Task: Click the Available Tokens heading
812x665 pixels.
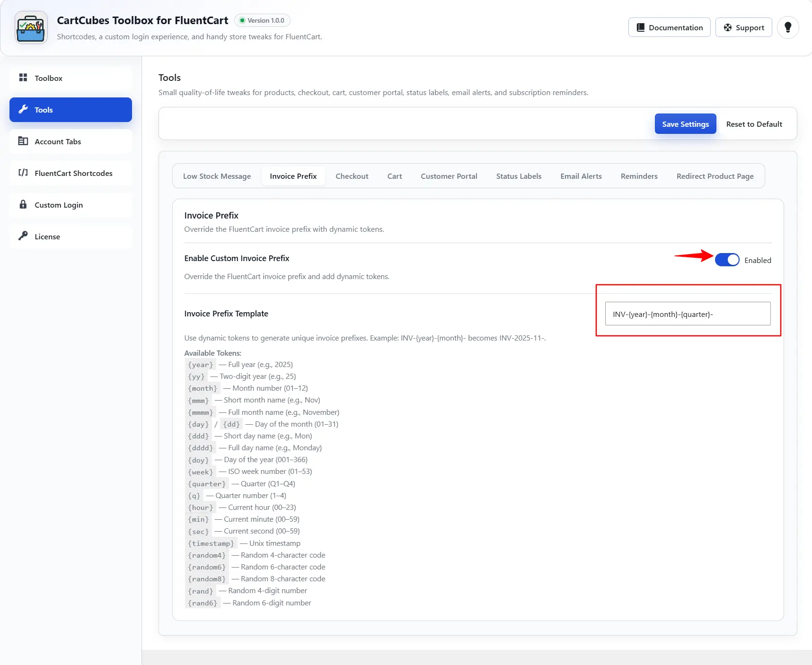Action: pos(213,353)
